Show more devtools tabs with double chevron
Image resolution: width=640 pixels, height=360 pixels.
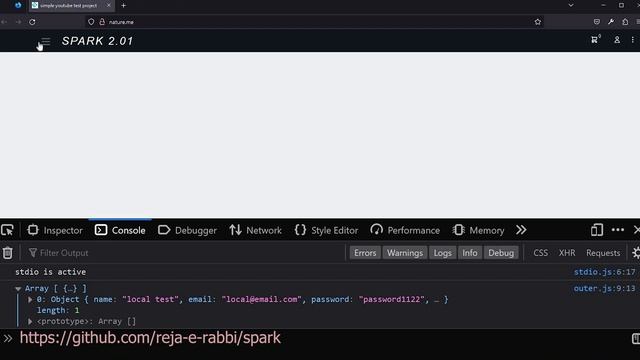coord(521,230)
